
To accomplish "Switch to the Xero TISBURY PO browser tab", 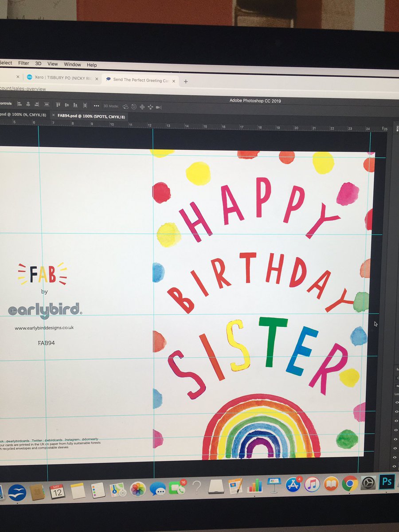I will (63, 77).
